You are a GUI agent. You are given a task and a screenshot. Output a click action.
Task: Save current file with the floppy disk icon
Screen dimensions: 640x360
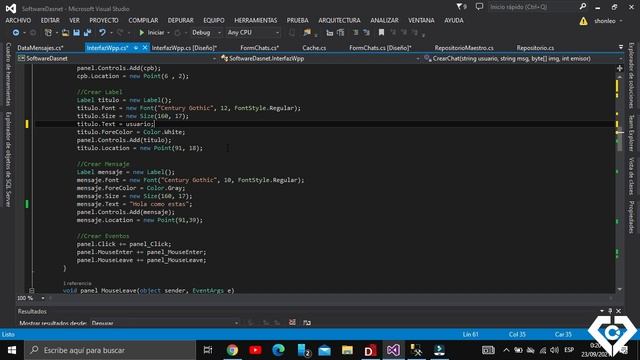click(x=76, y=32)
